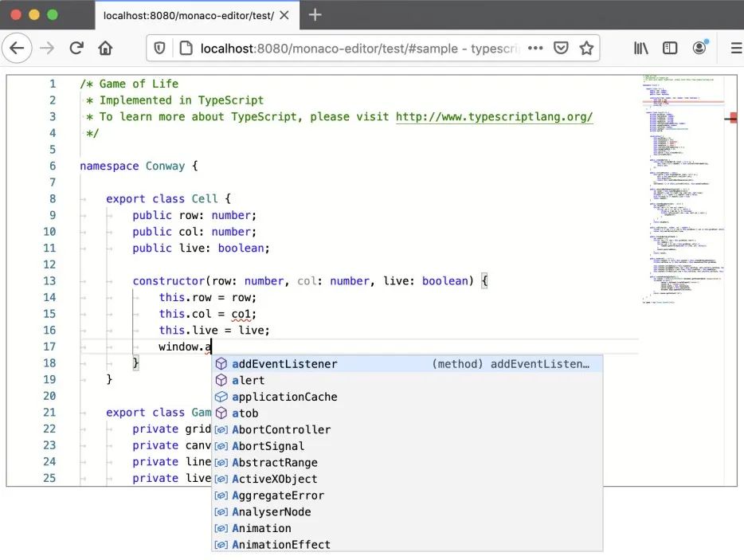This screenshot has width=744, height=560.
Task: Select AggregateError suggestion
Action: (407, 495)
